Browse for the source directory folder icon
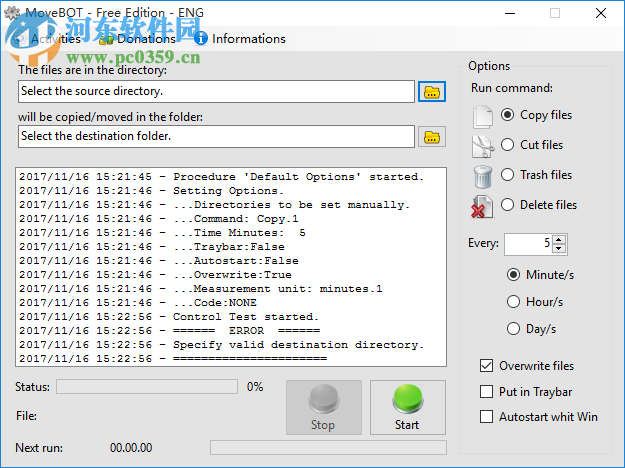The image size is (625, 468). [x=432, y=92]
